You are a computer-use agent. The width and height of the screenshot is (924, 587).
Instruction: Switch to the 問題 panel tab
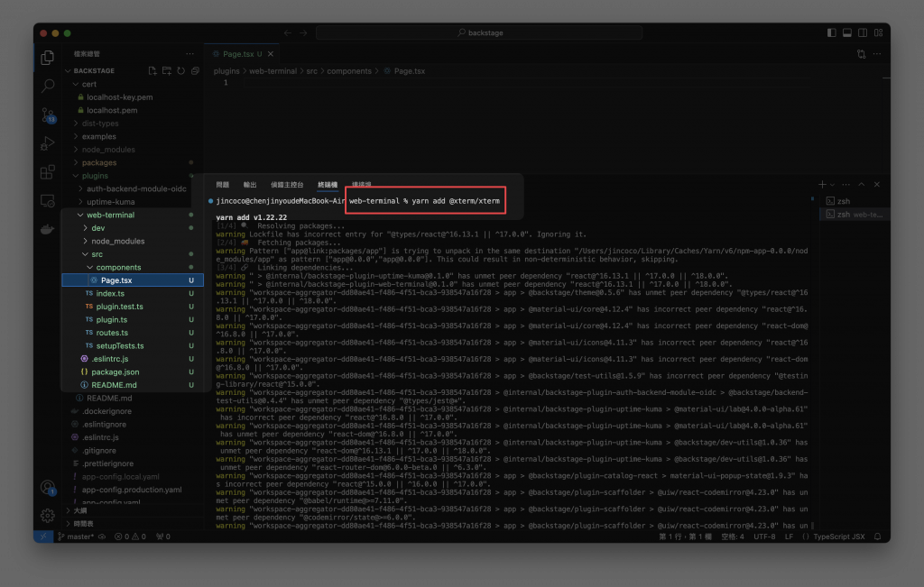click(x=222, y=185)
